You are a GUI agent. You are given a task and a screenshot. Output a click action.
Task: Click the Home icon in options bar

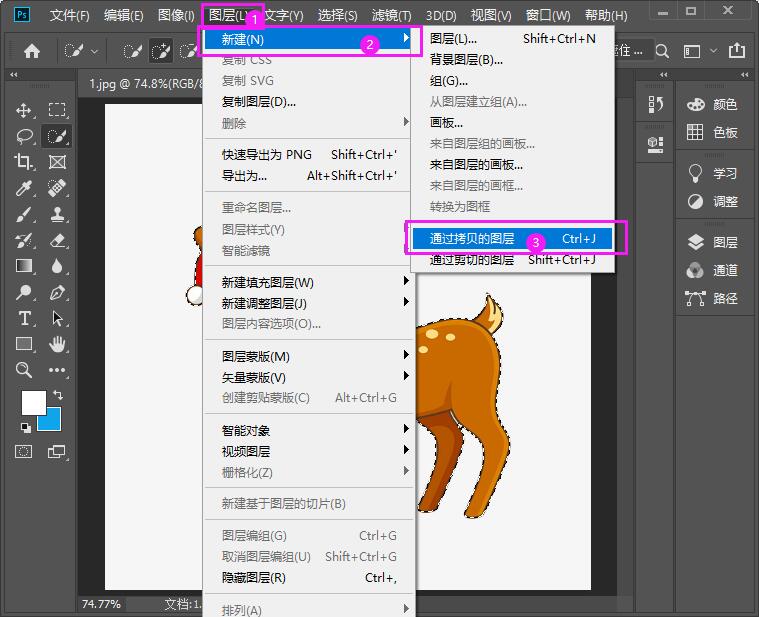[32, 51]
